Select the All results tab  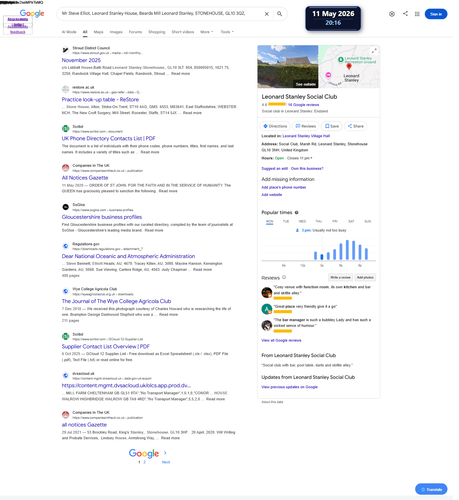click(85, 32)
